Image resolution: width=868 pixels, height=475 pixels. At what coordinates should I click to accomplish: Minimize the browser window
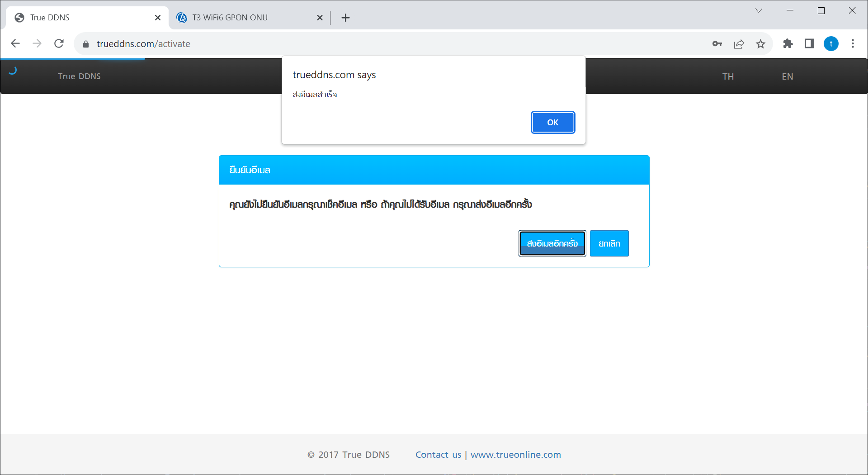(x=790, y=10)
